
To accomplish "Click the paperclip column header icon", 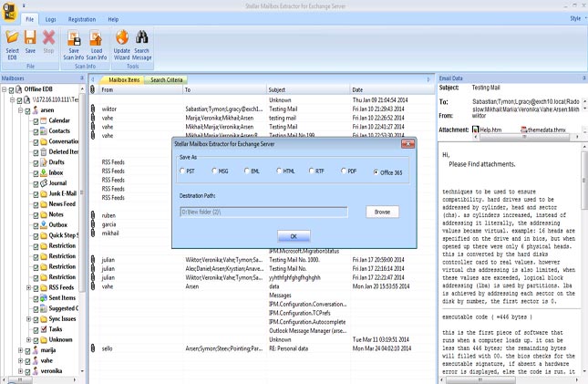I will [x=93, y=89].
